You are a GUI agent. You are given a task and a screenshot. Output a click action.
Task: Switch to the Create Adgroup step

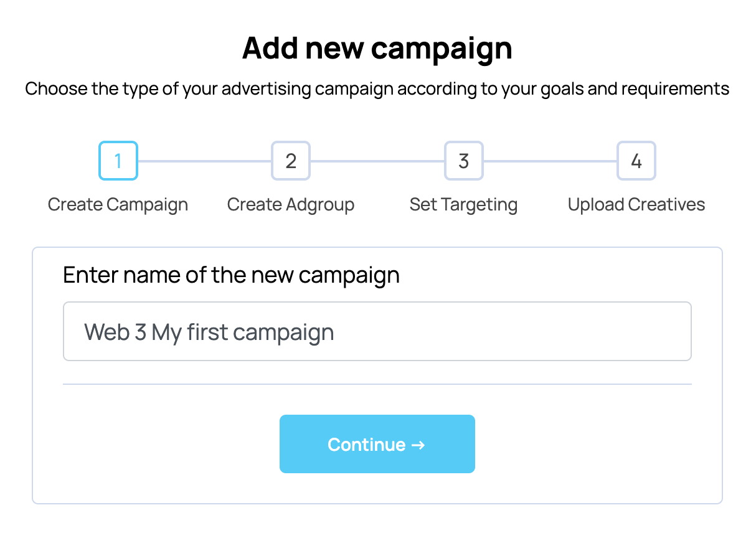coord(291,204)
